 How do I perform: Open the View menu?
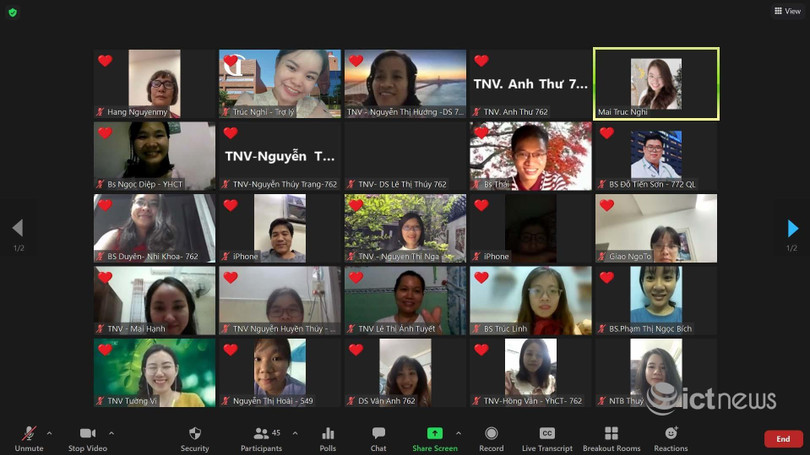786,11
